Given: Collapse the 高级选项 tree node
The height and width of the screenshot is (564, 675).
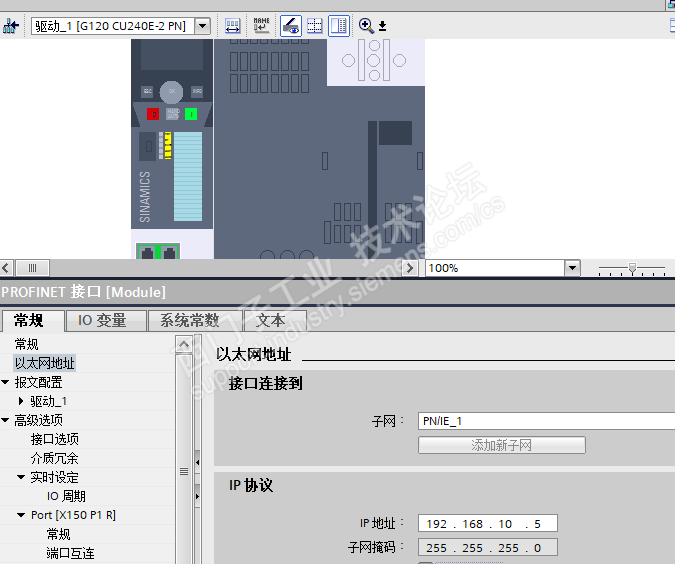Looking at the screenshot, I should pyautogui.click(x=6, y=420).
